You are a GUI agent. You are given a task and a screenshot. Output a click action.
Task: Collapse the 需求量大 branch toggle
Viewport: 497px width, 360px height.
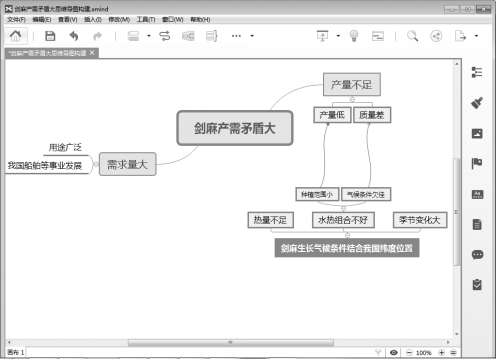(96, 164)
